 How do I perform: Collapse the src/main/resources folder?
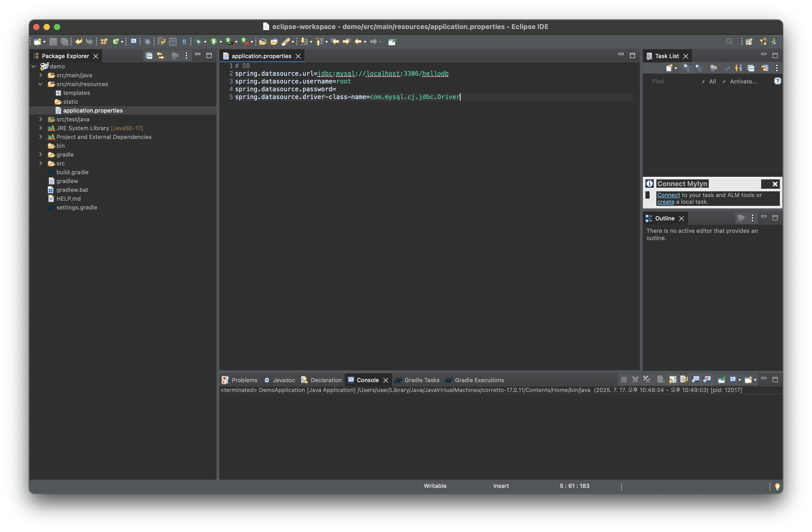(x=40, y=84)
